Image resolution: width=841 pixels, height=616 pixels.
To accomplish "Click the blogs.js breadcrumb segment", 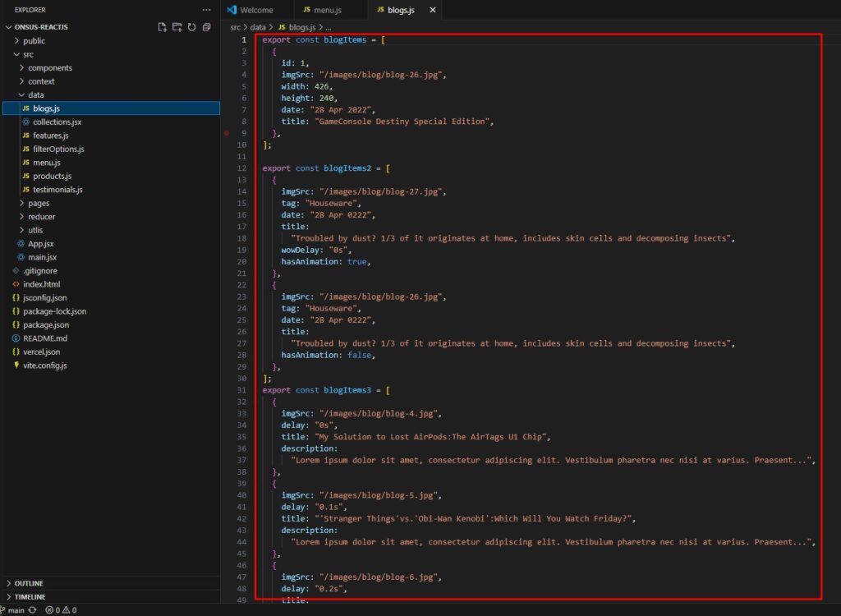I will pyautogui.click(x=297, y=27).
